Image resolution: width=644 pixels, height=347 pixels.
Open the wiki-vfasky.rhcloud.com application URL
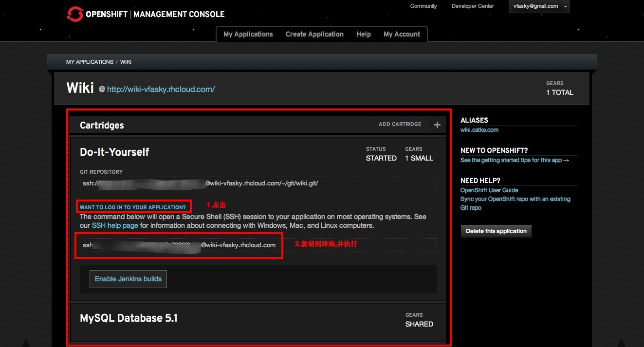(161, 89)
